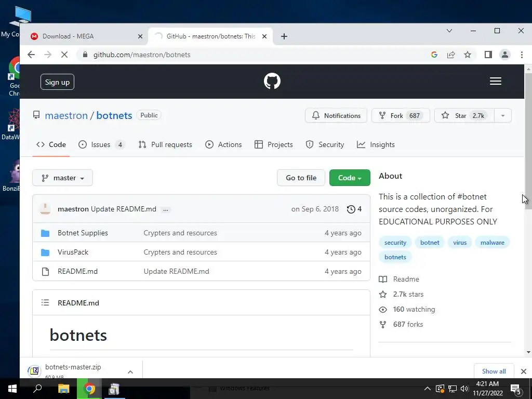
Task: Click the network tray icon
Action: tap(453, 389)
